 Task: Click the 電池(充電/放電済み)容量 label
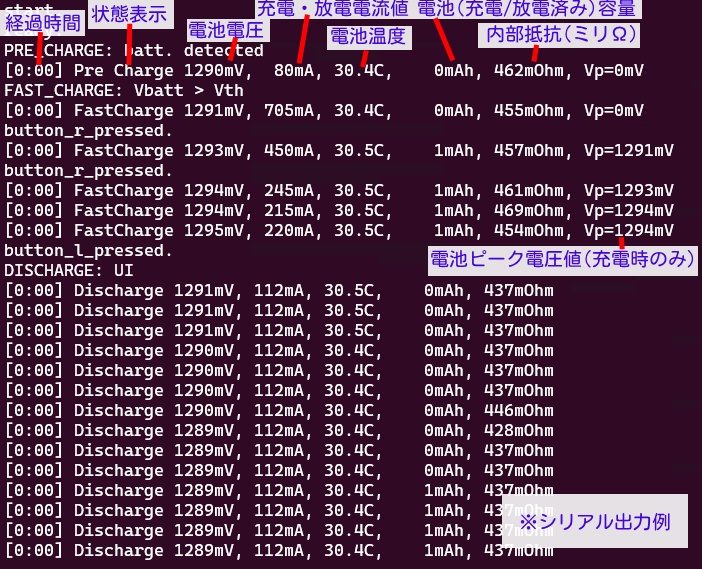click(526, 8)
